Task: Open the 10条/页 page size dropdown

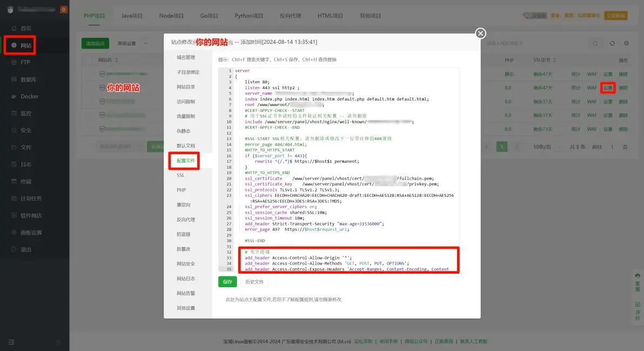Action: coord(546,147)
